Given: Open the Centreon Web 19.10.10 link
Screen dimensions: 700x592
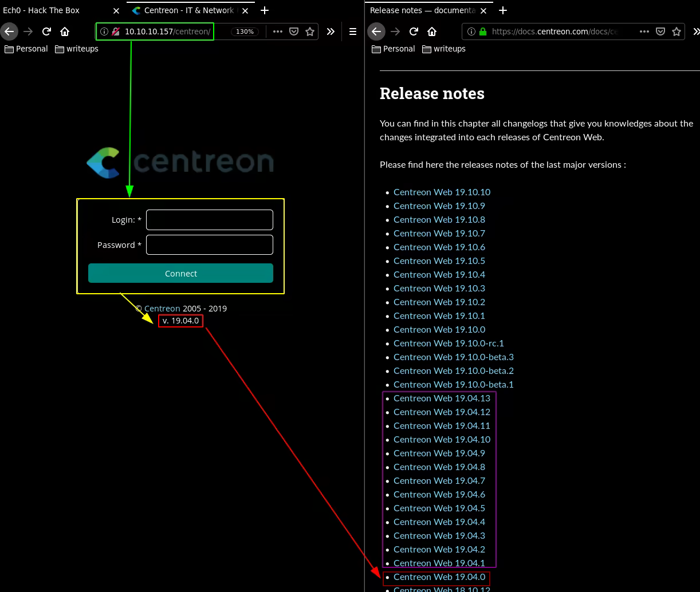Looking at the screenshot, I should pos(442,192).
